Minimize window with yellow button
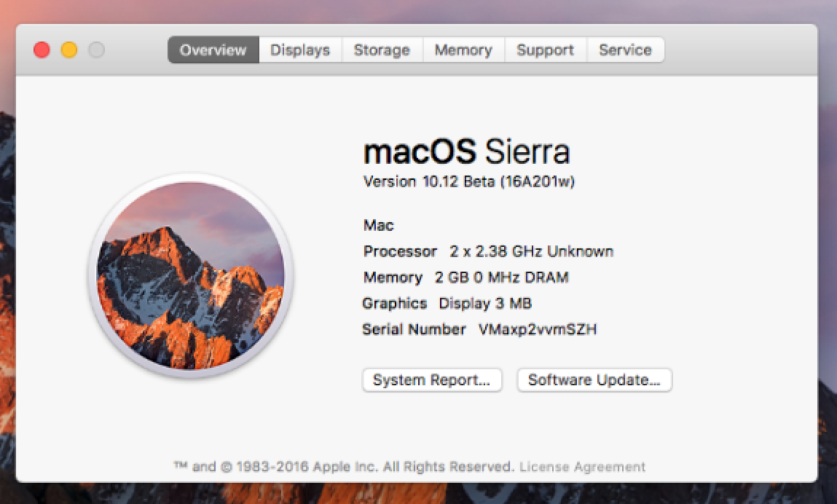Screen dimensions: 837x504 coord(69,50)
